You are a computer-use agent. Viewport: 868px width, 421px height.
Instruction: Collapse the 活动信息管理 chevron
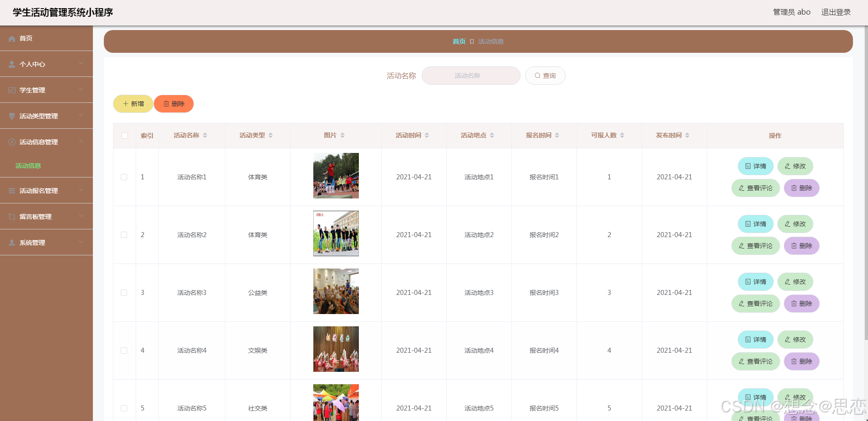pyautogui.click(x=81, y=142)
